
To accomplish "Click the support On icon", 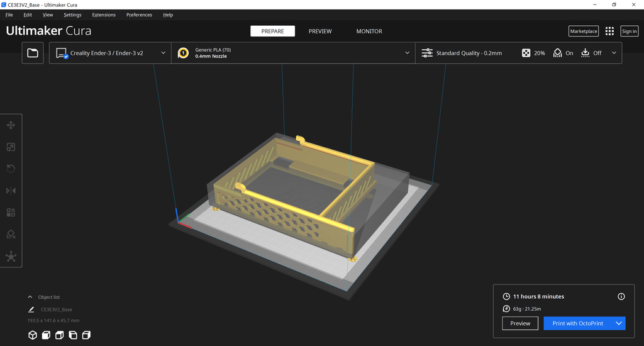I will 557,53.
